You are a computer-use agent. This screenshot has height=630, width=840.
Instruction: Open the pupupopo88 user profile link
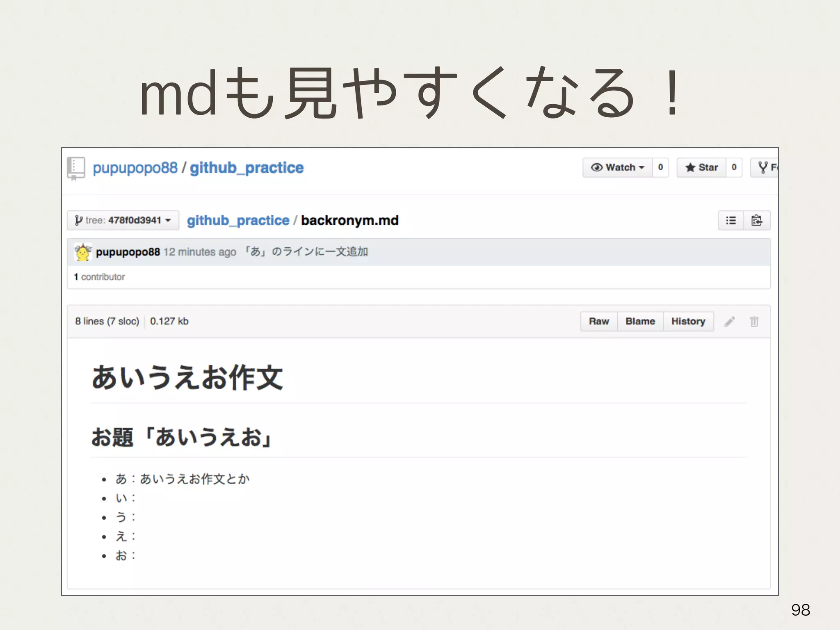point(135,168)
